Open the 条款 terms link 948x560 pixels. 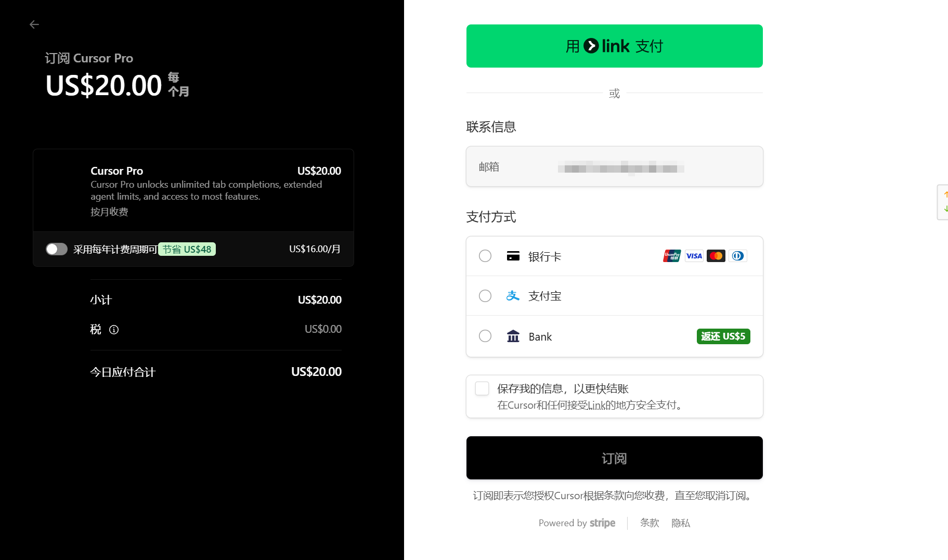(x=650, y=523)
